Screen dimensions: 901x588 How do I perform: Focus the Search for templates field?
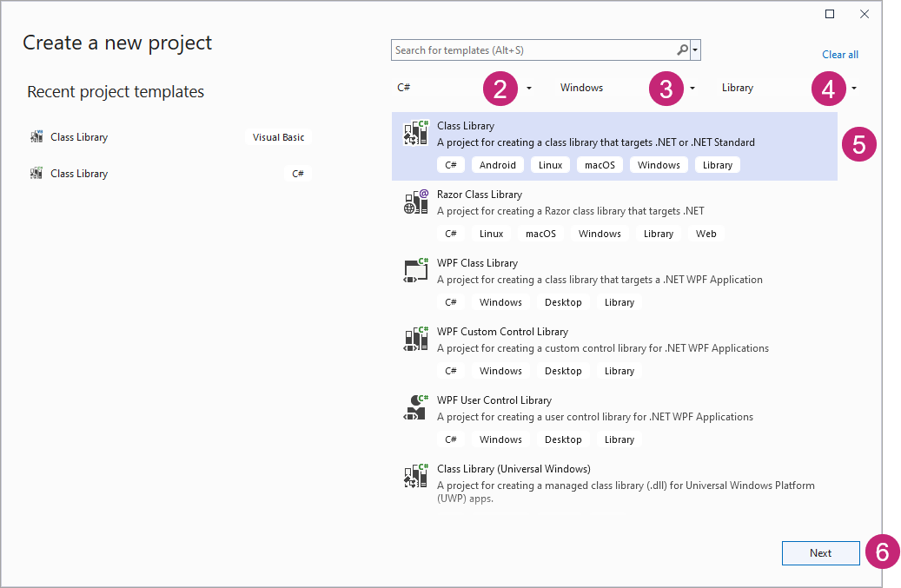point(533,50)
